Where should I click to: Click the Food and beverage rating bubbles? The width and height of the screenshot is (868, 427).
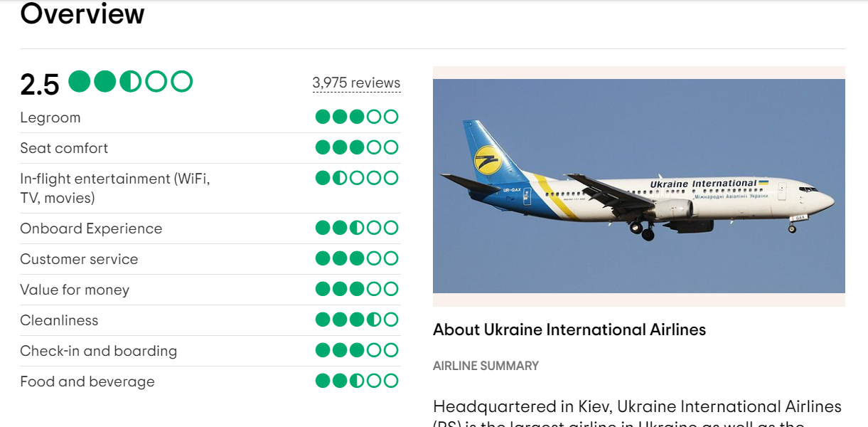tap(357, 381)
